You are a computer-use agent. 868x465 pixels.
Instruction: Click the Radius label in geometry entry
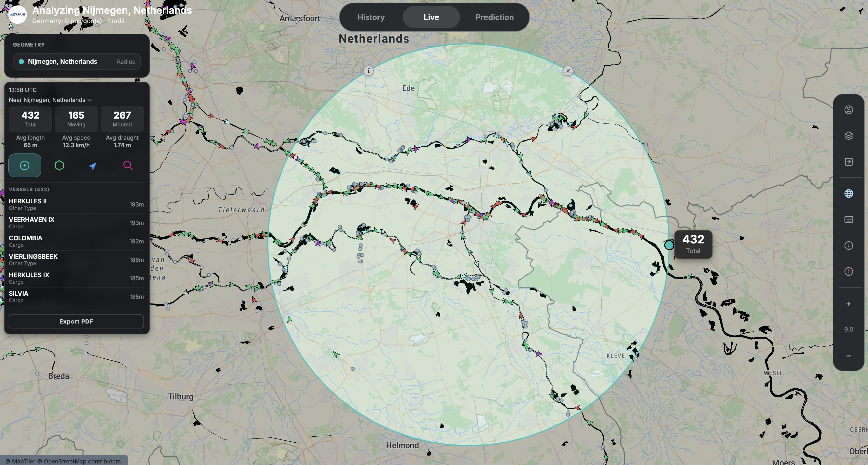point(126,62)
